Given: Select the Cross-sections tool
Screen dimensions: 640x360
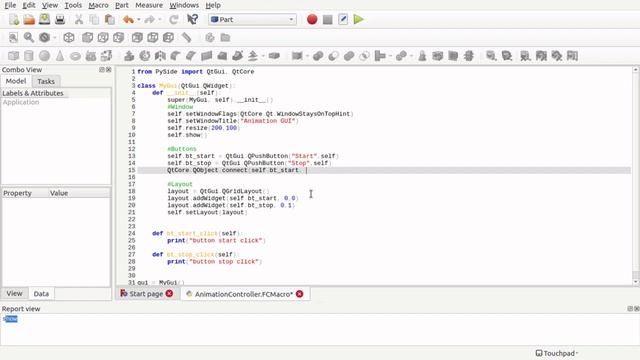Looking at the screenshot, I should [469, 56].
